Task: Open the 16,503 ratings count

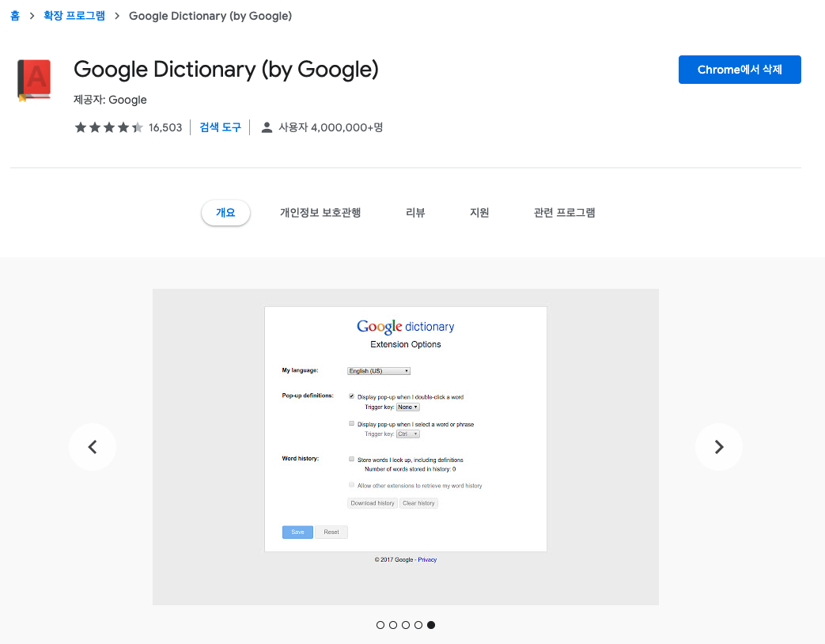Action: (165, 127)
